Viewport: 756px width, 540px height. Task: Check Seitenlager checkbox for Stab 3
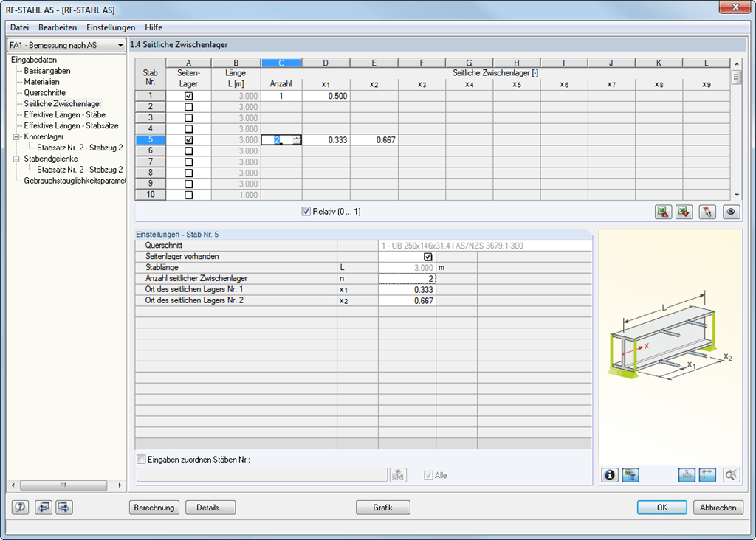[x=188, y=118]
